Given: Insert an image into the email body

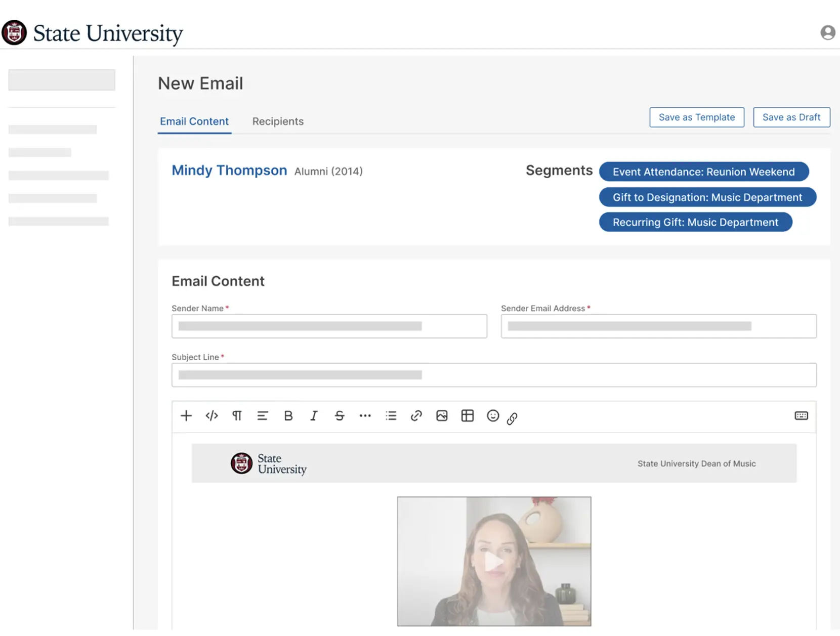Looking at the screenshot, I should [x=441, y=416].
